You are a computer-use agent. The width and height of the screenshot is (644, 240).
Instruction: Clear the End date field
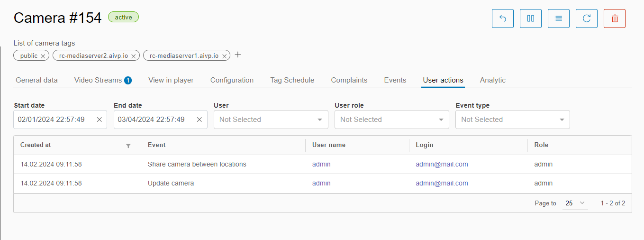[x=200, y=120]
